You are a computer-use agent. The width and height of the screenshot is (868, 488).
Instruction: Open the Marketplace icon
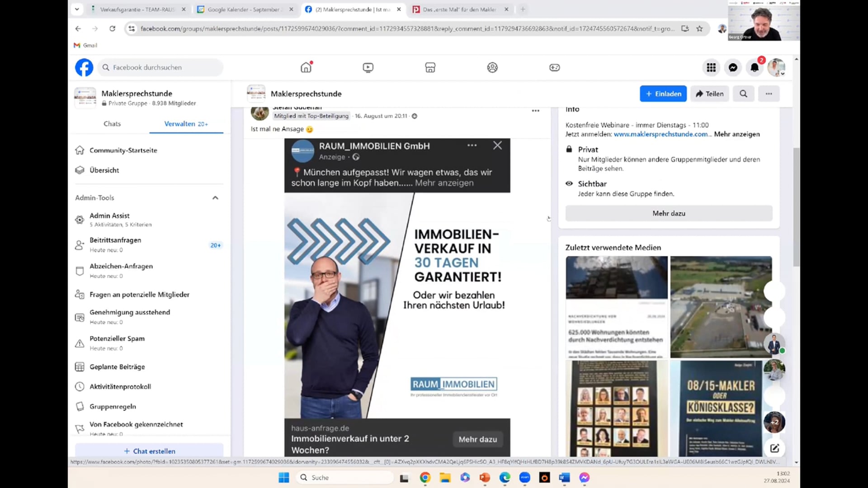pyautogui.click(x=430, y=67)
